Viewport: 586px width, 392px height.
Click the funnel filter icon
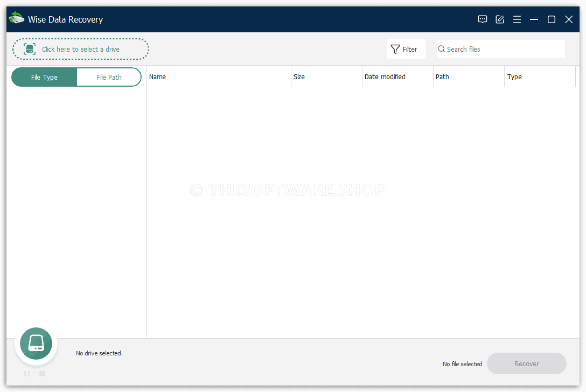tap(395, 50)
